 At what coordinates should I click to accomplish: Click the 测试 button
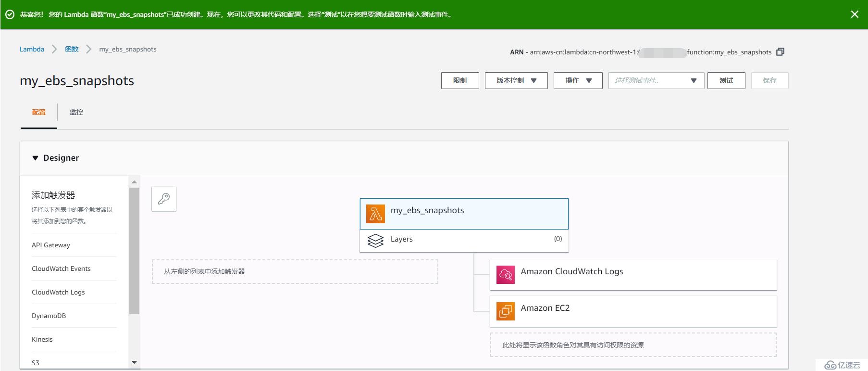tap(726, 80)
